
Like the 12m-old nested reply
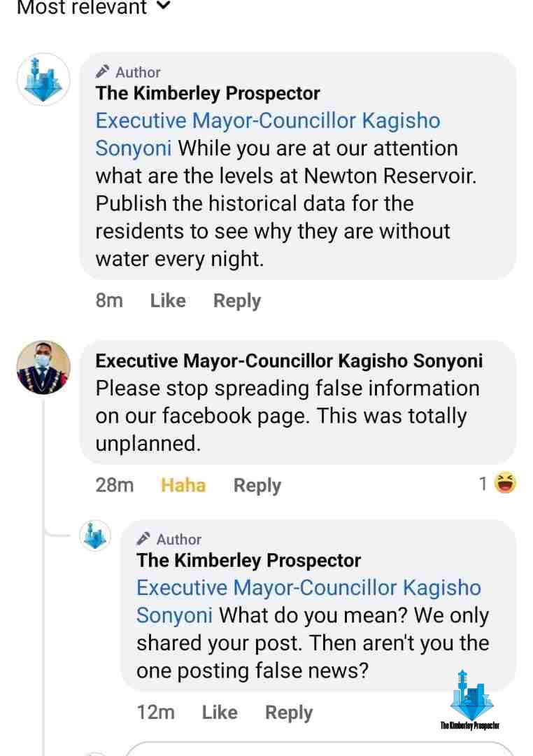(220, 712)
